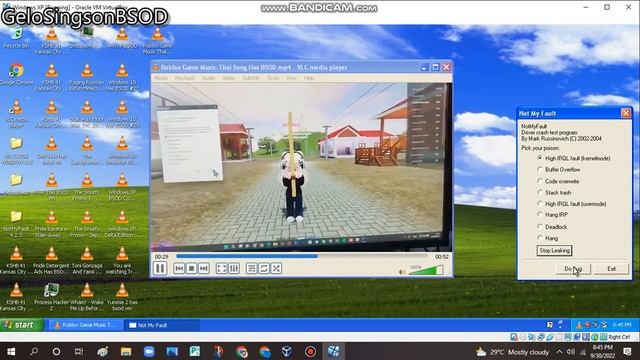The image size is (640, 360).
Task: Seek on the VLC progress bar
Action: (x=302, y=256)
